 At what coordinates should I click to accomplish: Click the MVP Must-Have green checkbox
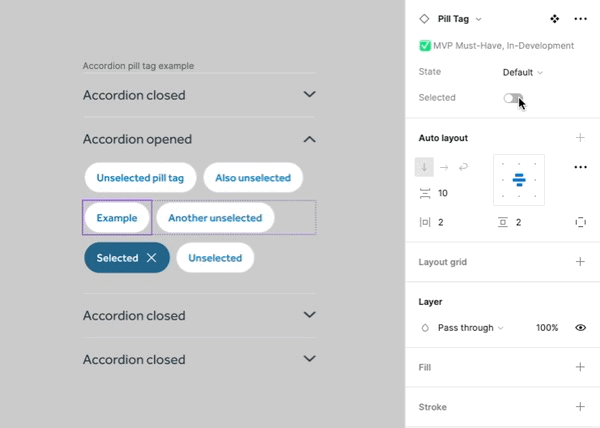click(425, 46)
